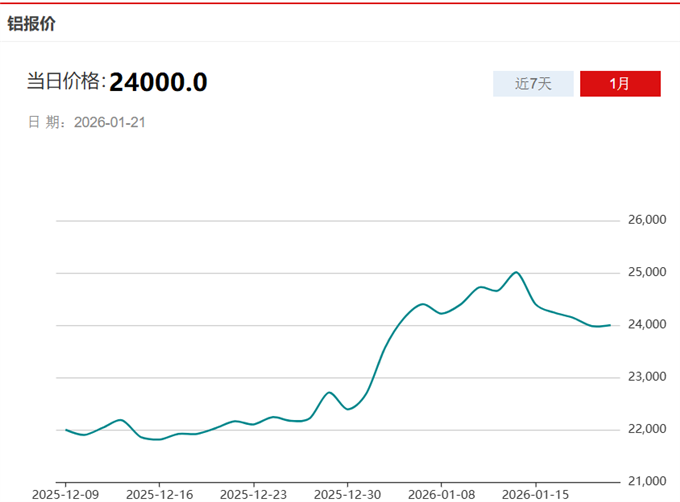Click the 当日价格 label
680x502 pixels.
click(65, 82)
